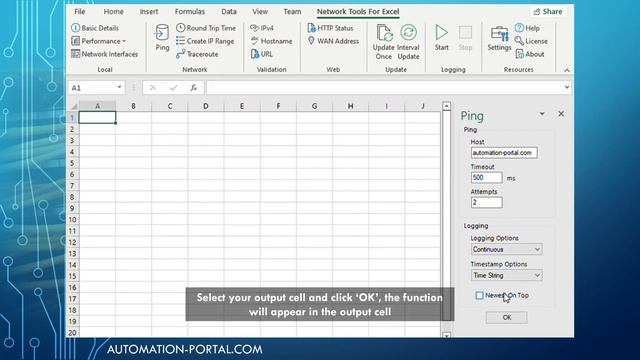Viewport: 640px width, 360px height.
Task: Confirm formula bar entry checkmark
Action: coord(173,87)
